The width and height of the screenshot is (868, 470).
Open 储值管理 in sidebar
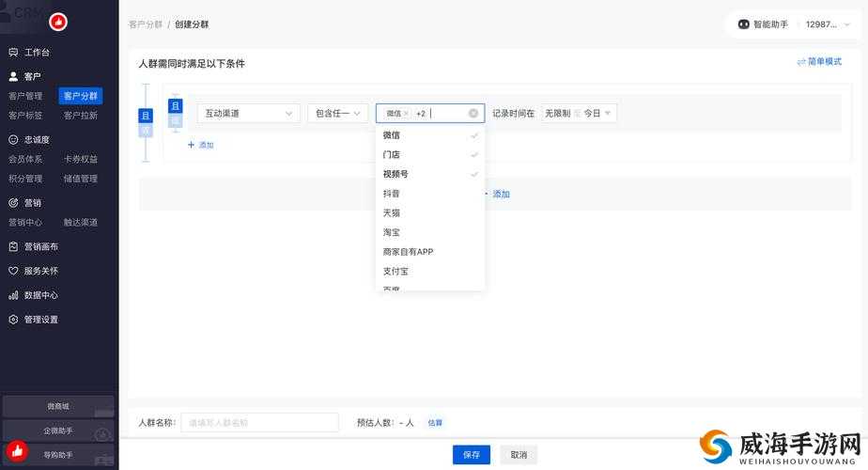(x=80, y=179)
